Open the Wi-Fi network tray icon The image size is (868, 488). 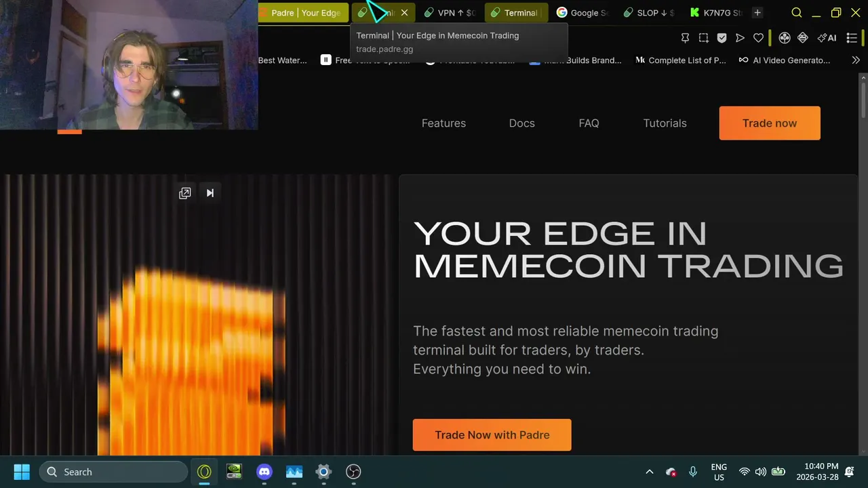[744, 472]
